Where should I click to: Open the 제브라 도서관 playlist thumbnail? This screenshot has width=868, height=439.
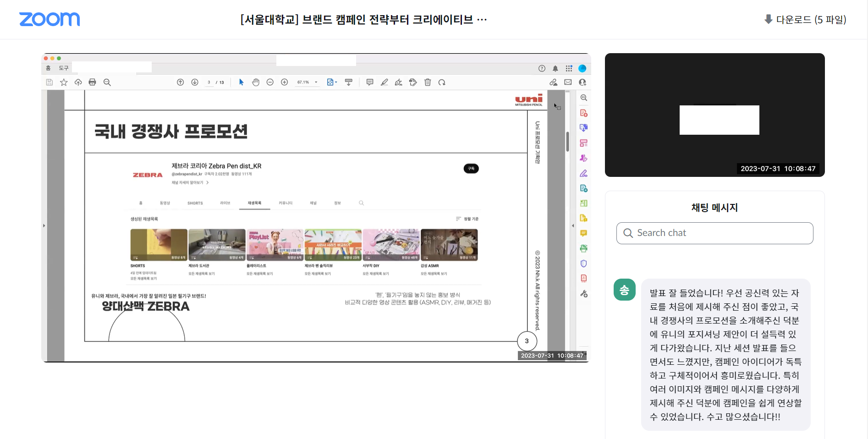tap(217, 245)
